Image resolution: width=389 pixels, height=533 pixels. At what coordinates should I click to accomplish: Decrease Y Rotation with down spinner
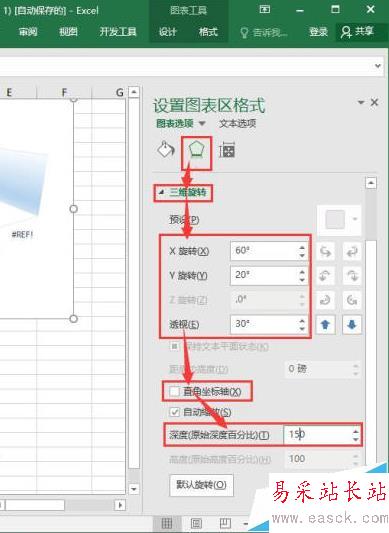tap(302, 279)
